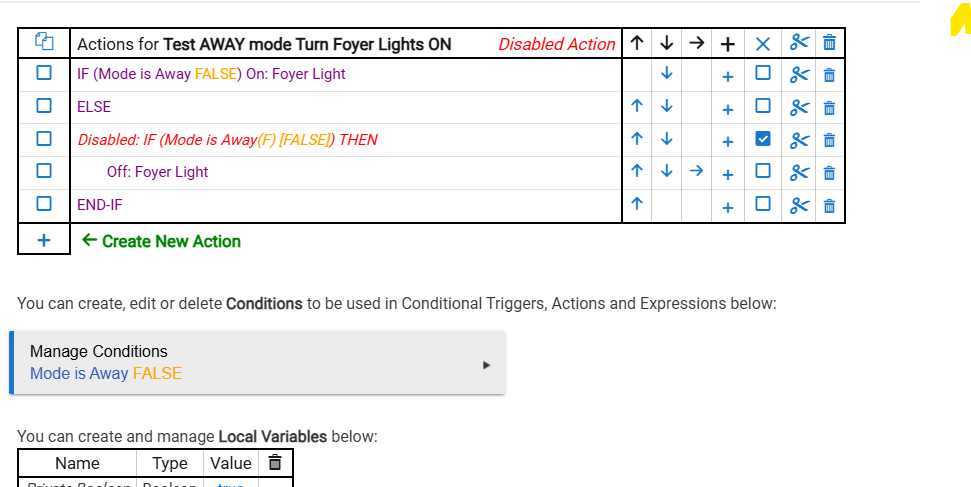Tick disable checkbox on first IF row
The width and height of the screenshot is (971, 487).
pyautogui.click(x=763, y=74)
